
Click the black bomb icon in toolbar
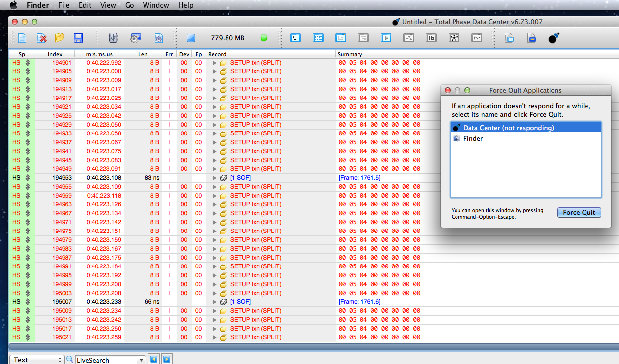(554, 38)
